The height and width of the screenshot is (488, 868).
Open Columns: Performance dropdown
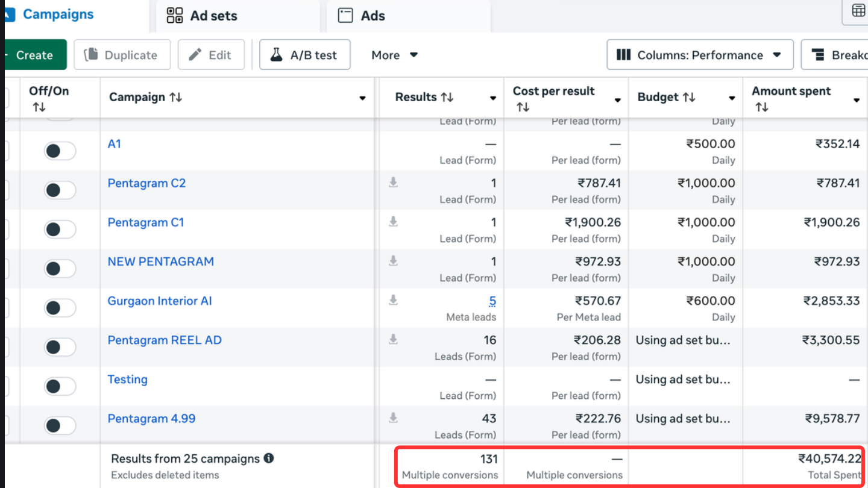pos(700,55)
